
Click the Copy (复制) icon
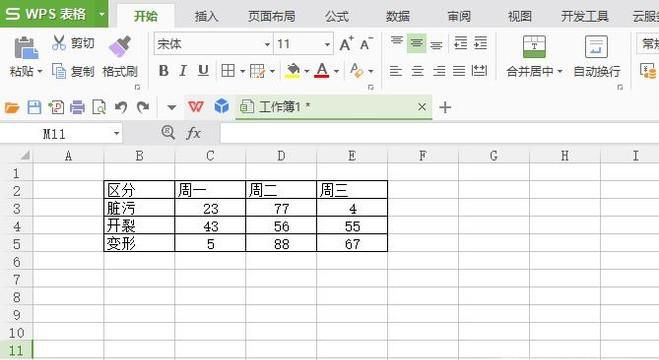[59, 71]
